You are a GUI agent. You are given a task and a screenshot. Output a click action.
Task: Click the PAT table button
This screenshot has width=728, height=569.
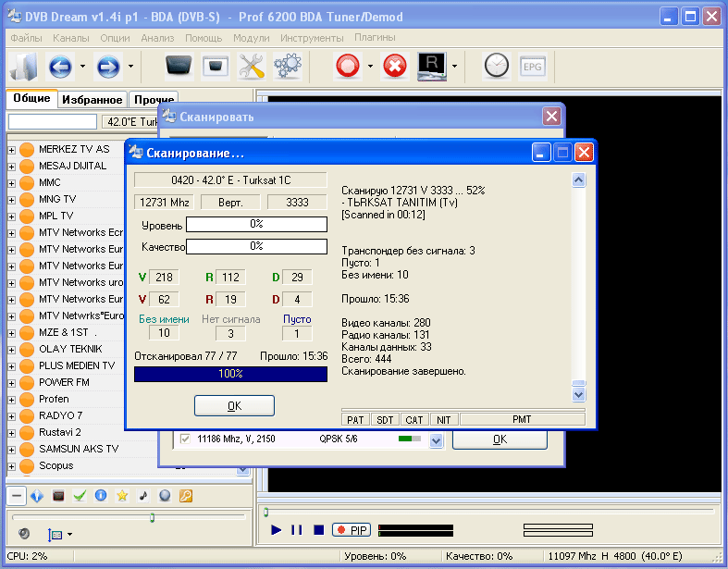(355, 420)
